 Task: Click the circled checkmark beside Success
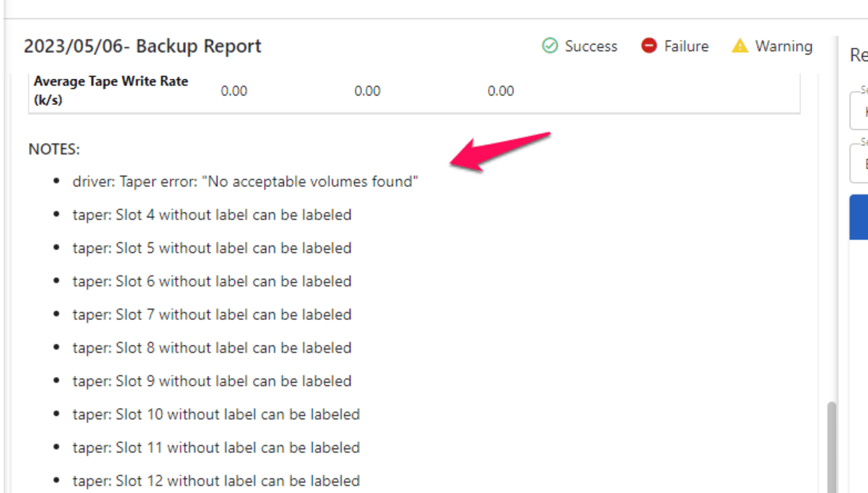pyautogui.click(x=549, y=46)
